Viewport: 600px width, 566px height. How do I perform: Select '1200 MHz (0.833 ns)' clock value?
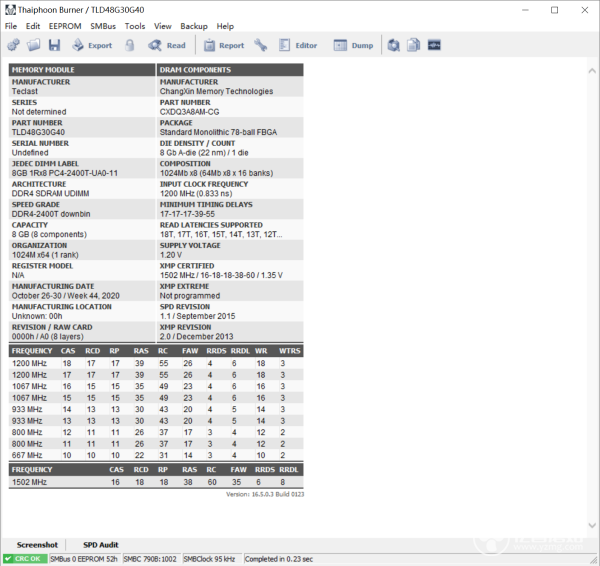tap(196, 193)
